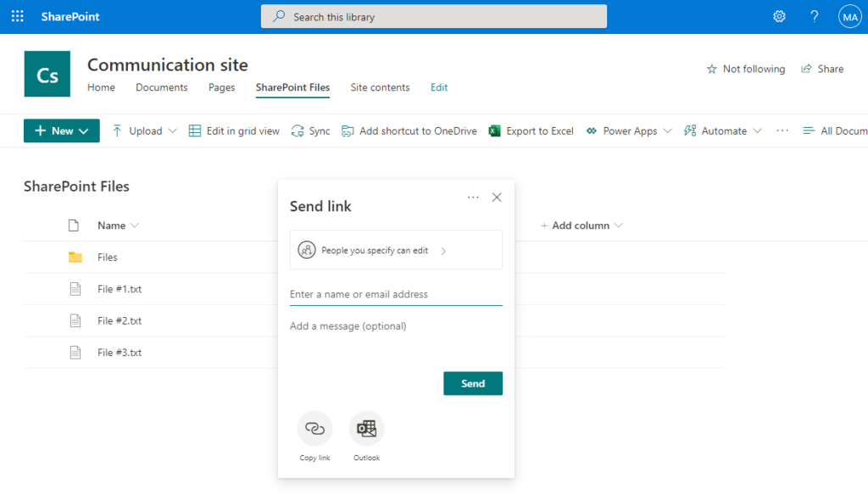Click the File #1.txt document icon
Viewport: 868px width, 495px height.
[x=75, y=289]
